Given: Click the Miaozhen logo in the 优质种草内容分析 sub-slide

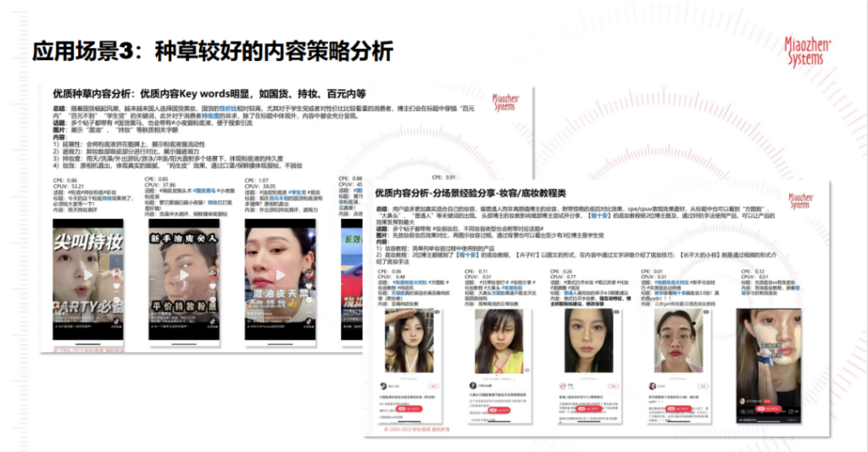Looking at the screenshot, I should click(x=505, y=103).
